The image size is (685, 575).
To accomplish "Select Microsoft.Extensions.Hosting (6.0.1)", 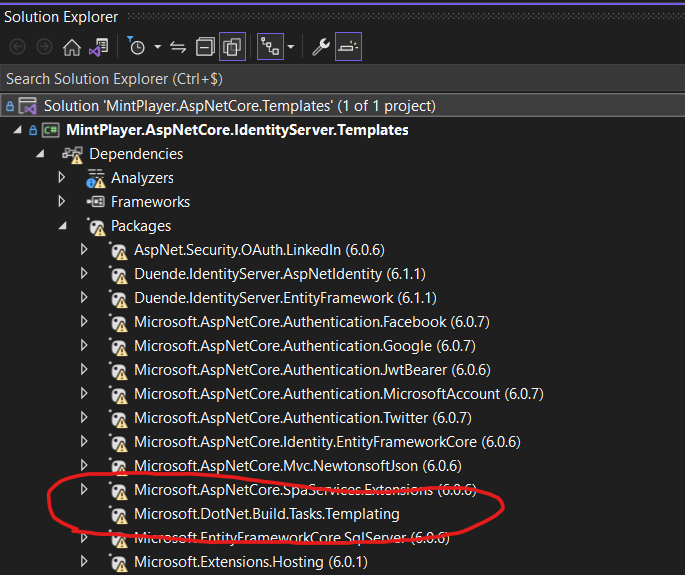I will (x=251, y=562).
